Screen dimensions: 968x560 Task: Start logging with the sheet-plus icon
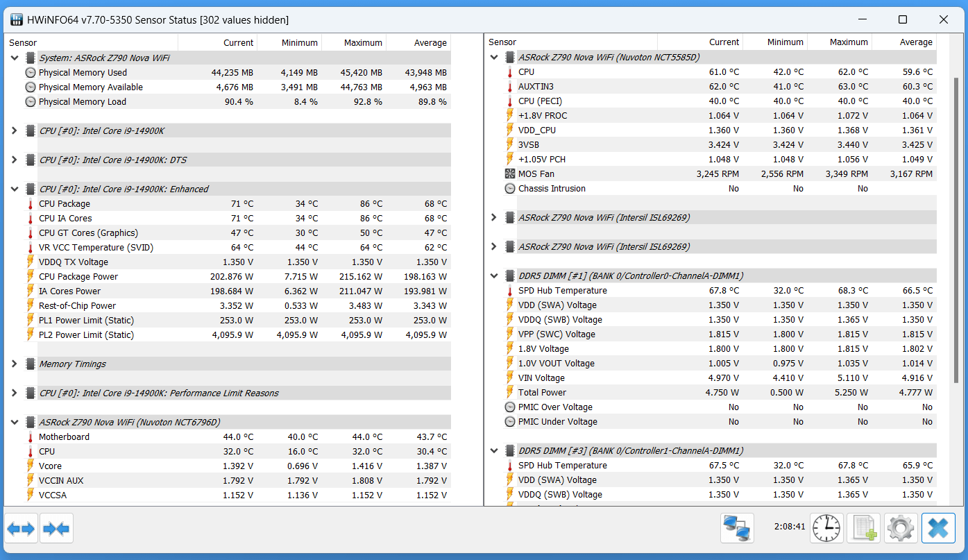864,529
